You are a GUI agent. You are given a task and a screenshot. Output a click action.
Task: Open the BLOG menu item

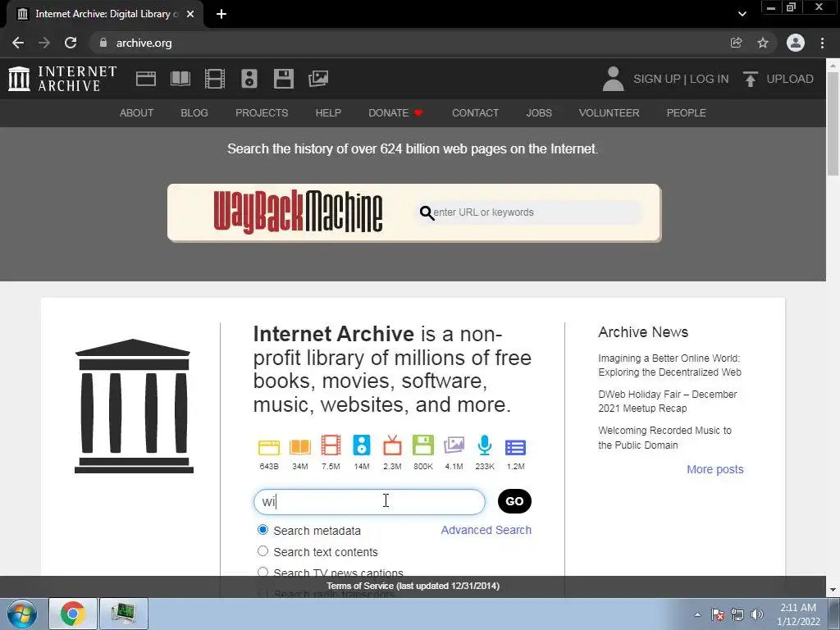pos(194,113)
